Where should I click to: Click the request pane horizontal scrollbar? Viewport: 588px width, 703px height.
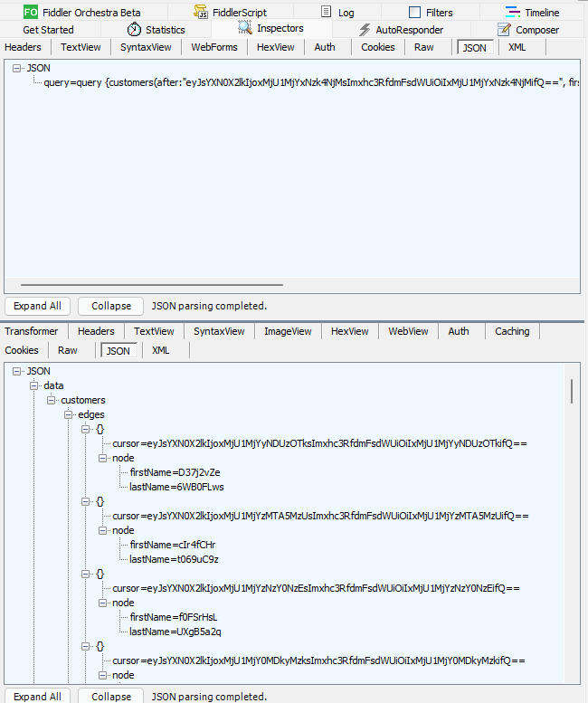tap(151, 284)
